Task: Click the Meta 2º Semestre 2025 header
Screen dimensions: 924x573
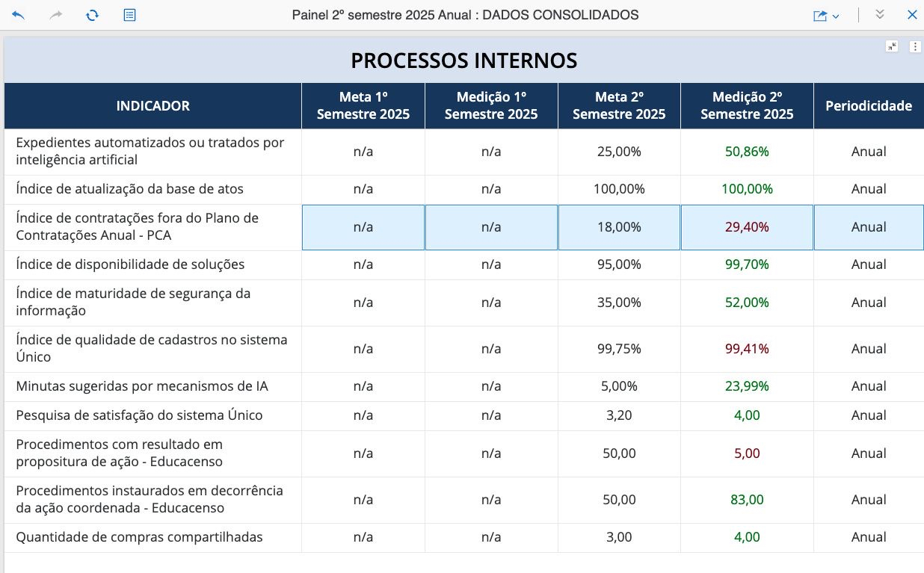Action: click(619, 106)
